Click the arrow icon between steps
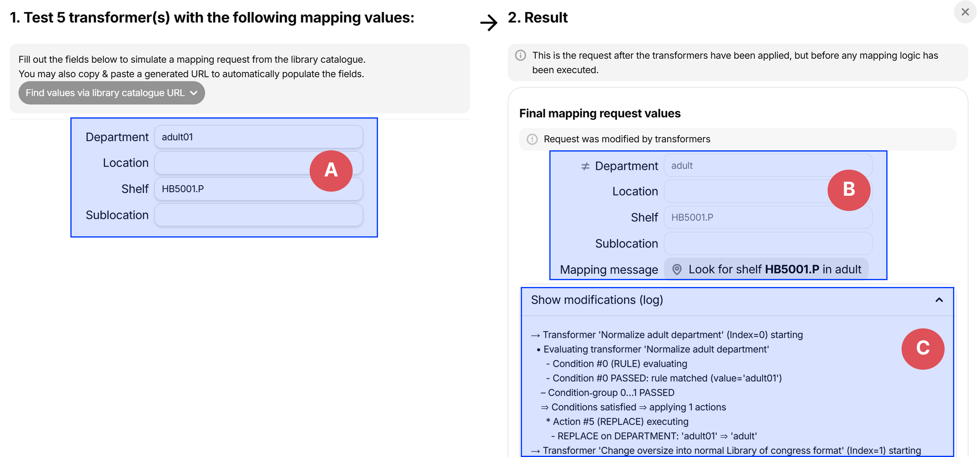Viewport: 980px width, 457px height. click(489, 23)
